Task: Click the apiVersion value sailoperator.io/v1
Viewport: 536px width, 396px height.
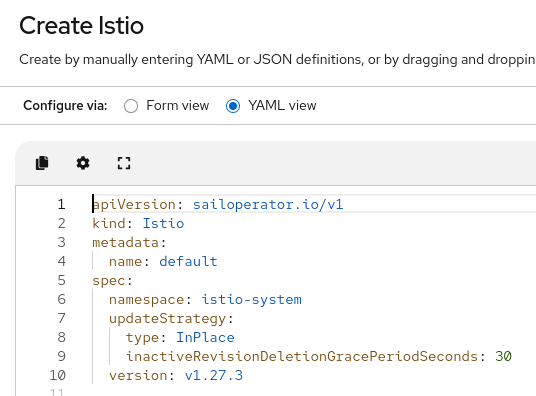Action: pyautogui.click(x=268, y=204)
